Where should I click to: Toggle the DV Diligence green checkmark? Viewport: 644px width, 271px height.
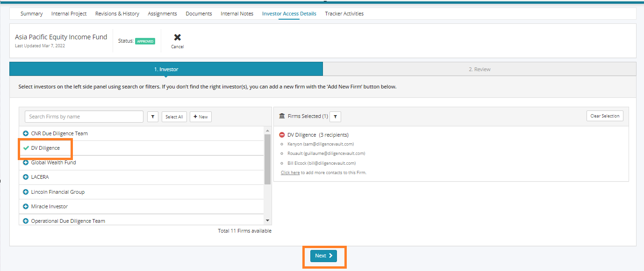(26, 148)
